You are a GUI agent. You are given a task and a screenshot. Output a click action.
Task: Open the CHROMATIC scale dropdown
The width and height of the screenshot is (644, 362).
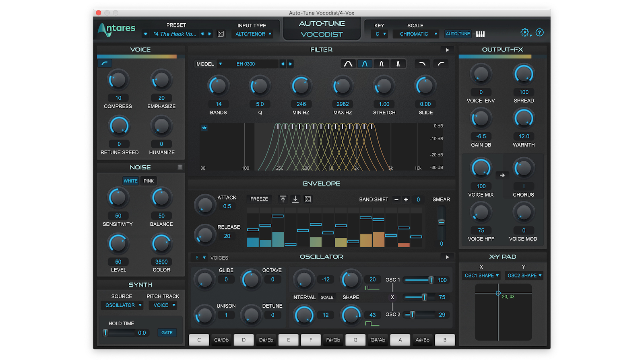tap(416, 34)
